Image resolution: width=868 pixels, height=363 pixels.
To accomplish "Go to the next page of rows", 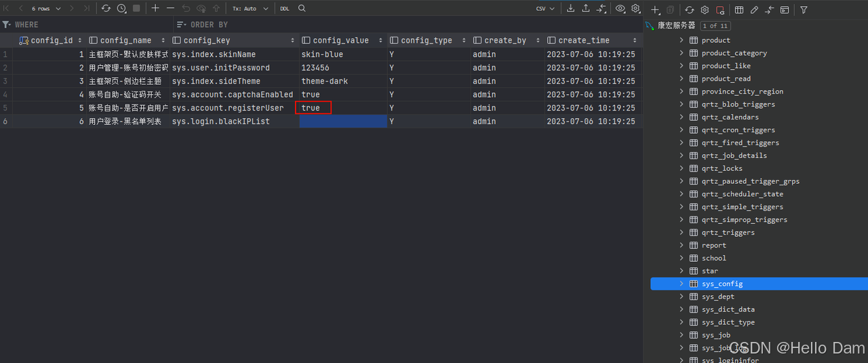I will pos(71,8).
